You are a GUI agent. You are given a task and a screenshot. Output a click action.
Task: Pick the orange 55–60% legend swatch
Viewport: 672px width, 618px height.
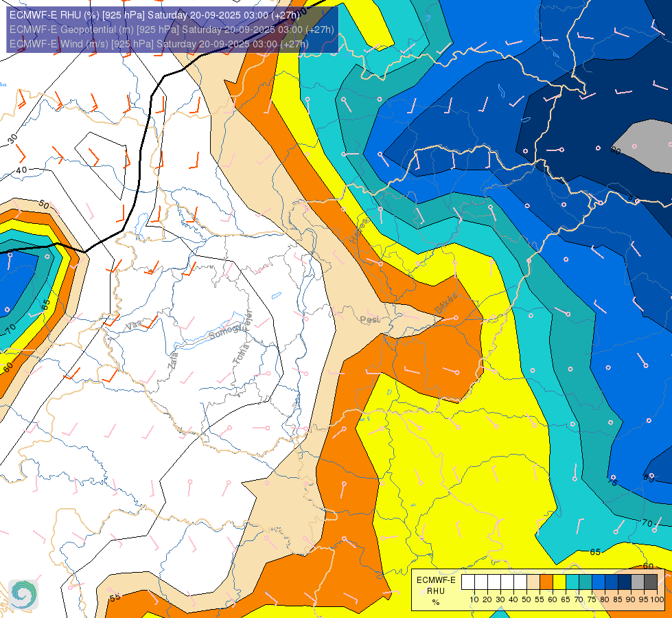pos(546,582)
